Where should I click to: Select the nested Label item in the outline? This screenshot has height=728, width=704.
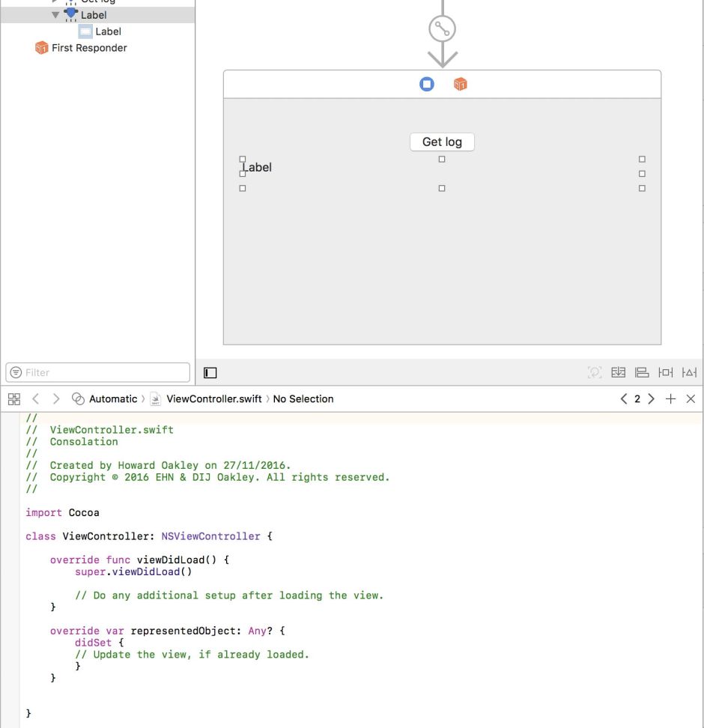tap(109, 31)
